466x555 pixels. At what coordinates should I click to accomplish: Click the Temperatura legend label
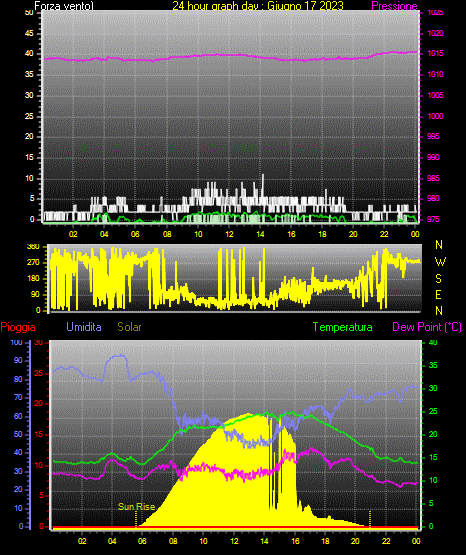343,327
